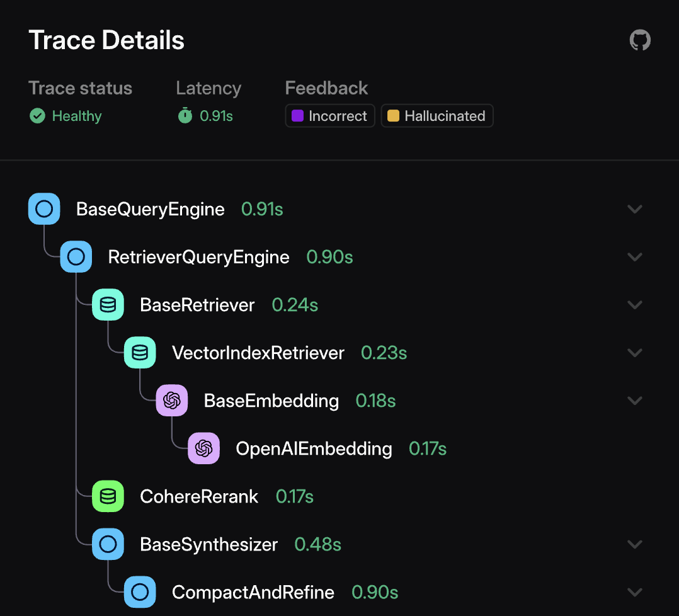
Task: Click the VectorIndexRetriever database icon
Action: (140, 353)
